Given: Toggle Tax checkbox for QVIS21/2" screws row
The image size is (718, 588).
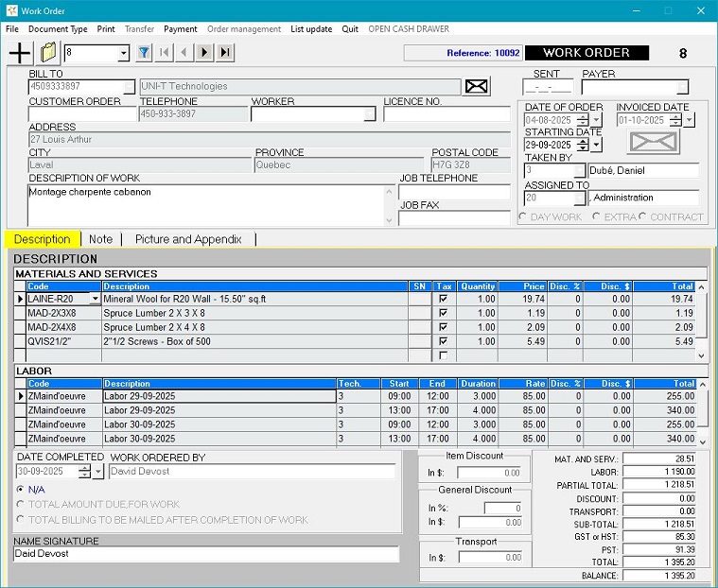Looking at the screenshot, I should tap(443, 341).
